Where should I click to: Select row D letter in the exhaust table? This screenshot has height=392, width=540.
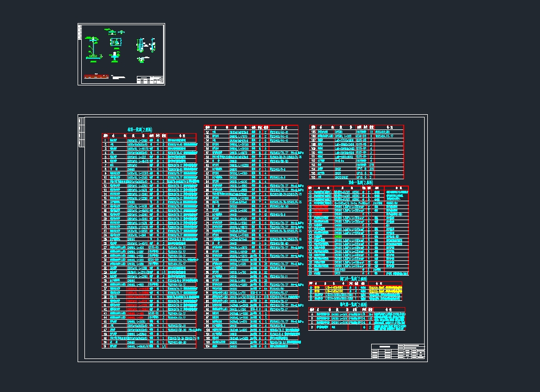point(312,328)
